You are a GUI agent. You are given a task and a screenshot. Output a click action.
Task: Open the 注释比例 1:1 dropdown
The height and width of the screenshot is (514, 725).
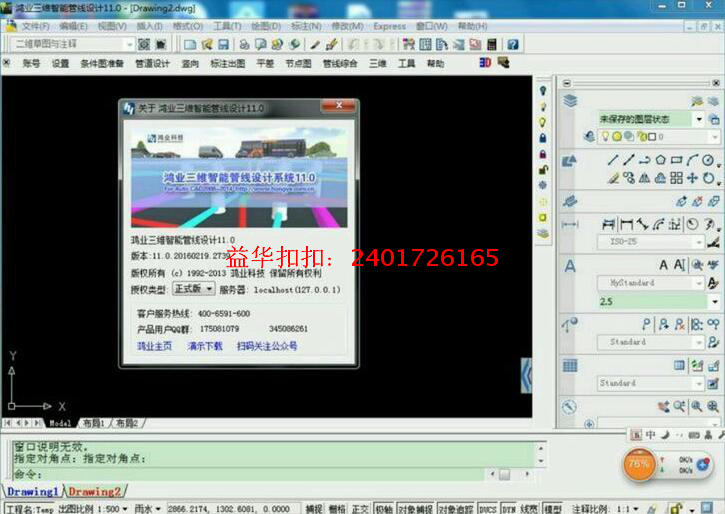(606, 508)
